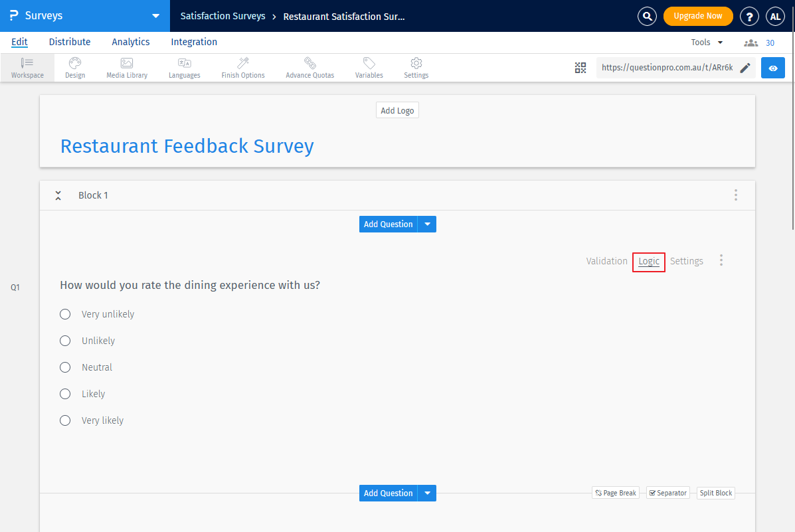Open the Media Library
The height and width of the screenshot is (532, 795).
(x=126, y=67)
